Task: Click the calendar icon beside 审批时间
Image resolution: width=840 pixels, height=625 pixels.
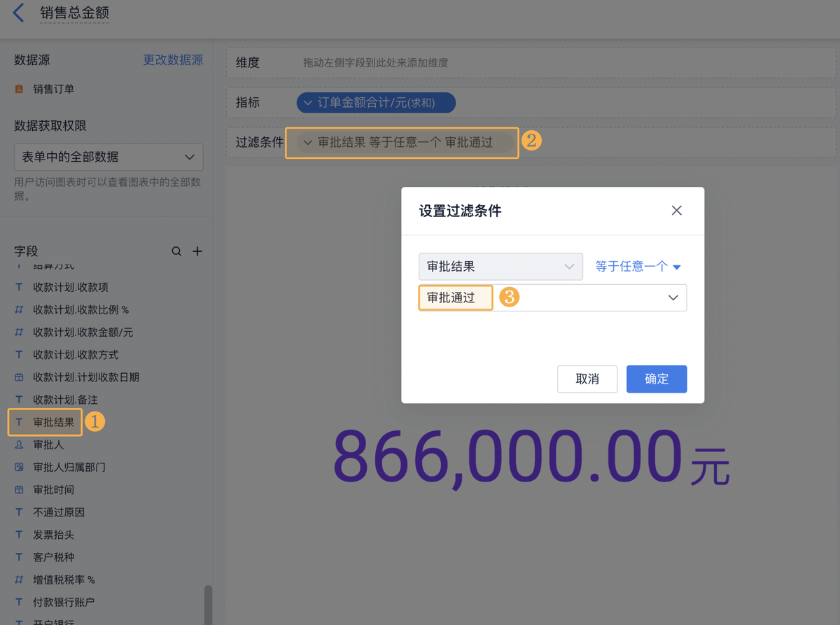Action: click(x=19, y=490)
